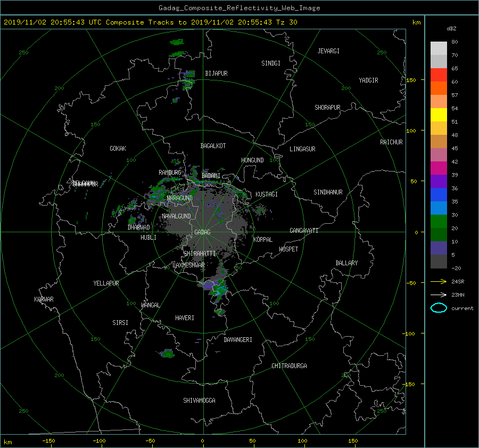Click the NARAGUND city label
The image size is (479, 448).
coord(180,198)
